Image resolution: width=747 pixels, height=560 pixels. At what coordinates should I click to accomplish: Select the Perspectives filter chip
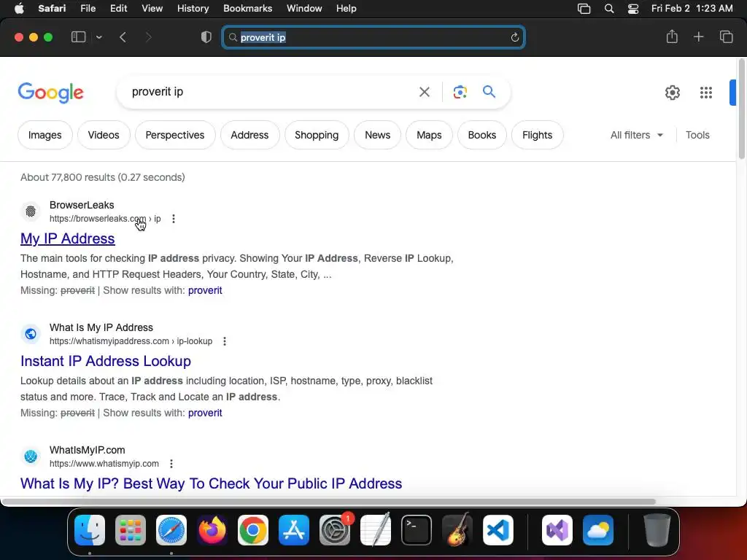click(175, 135)
